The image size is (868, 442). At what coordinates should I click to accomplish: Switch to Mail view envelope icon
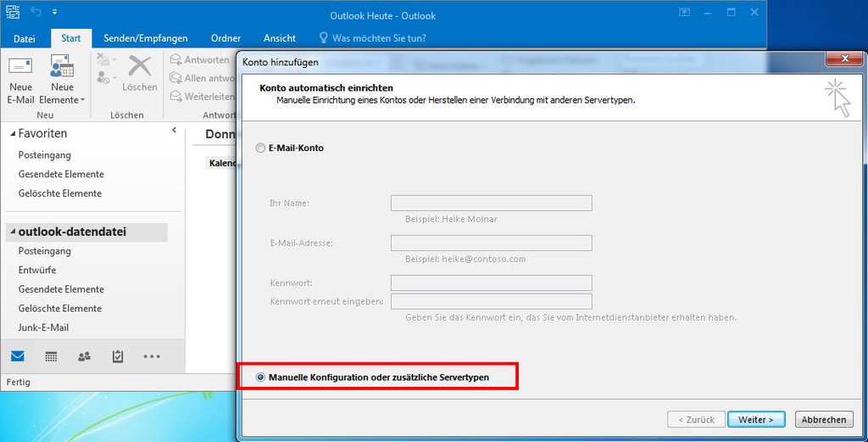18,356
